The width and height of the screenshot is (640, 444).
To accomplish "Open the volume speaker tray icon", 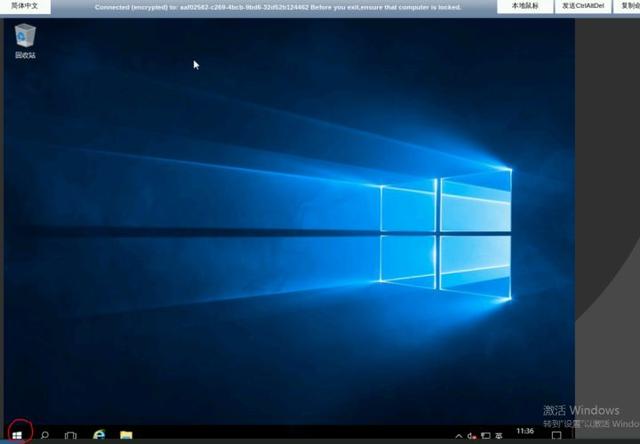I will point(472,436).
